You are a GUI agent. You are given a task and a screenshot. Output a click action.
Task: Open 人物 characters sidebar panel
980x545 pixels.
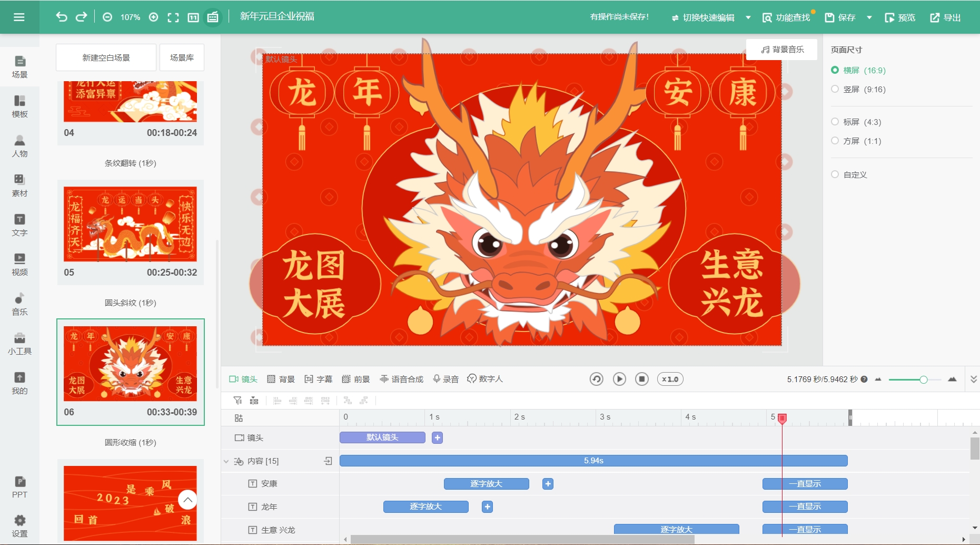[19, 146]
